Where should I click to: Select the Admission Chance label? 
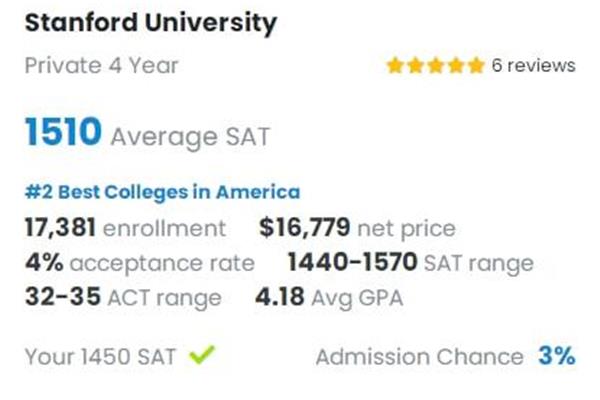pos(419,357)
